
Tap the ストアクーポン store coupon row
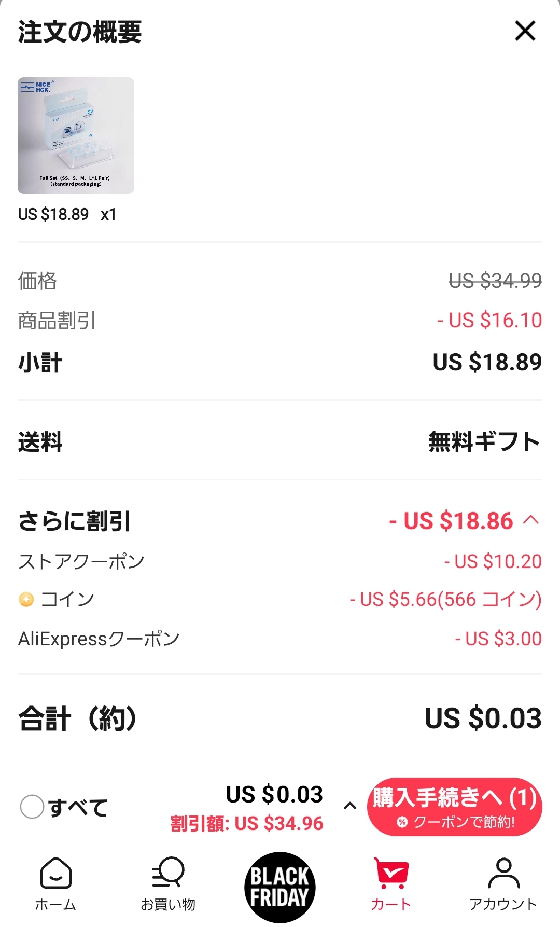coord(81,561)
